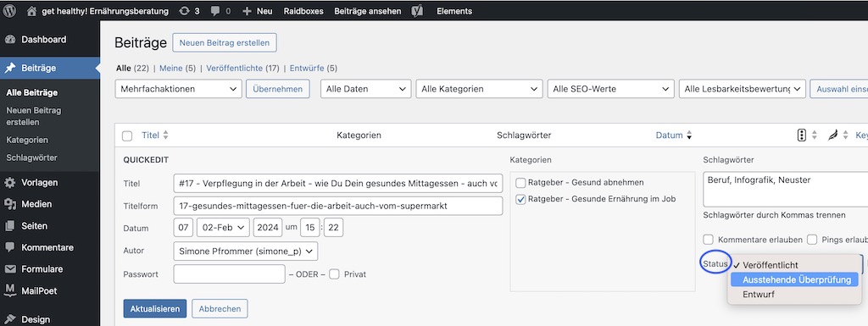
Task: Open the Alle Lesbarkeitsbewertungen dropdown
Action: click(743, 89)
